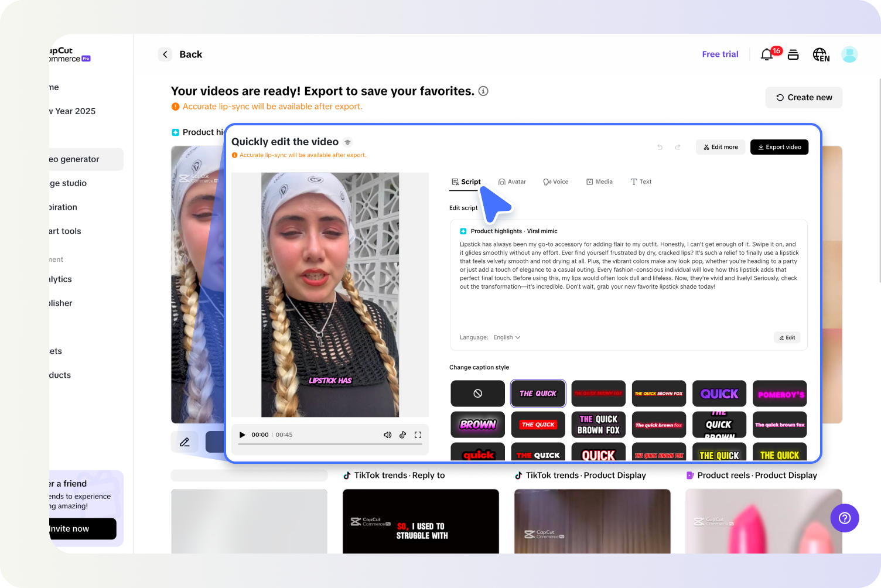The height and width of the screenshot is (588, 881).
Task: Switch to the Voice tab
Action: tap(555, 182)
